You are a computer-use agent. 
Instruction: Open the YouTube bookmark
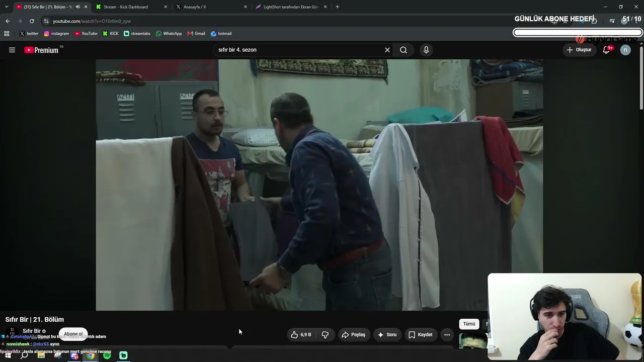click(86, 34)
